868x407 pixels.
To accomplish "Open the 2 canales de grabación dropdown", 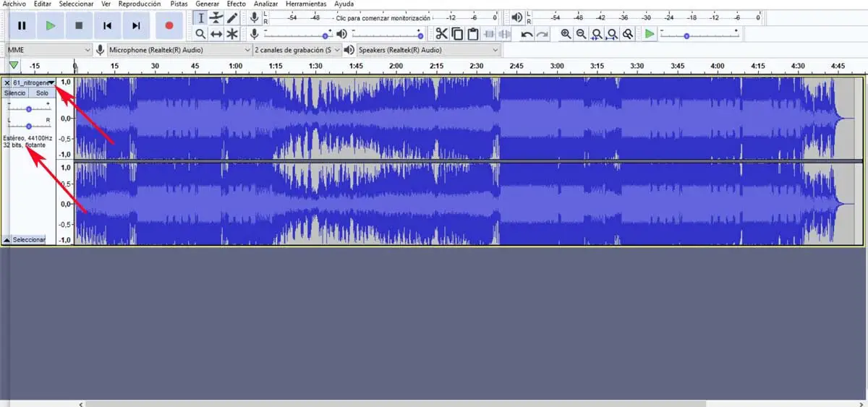I will click(x=297, y=50).
